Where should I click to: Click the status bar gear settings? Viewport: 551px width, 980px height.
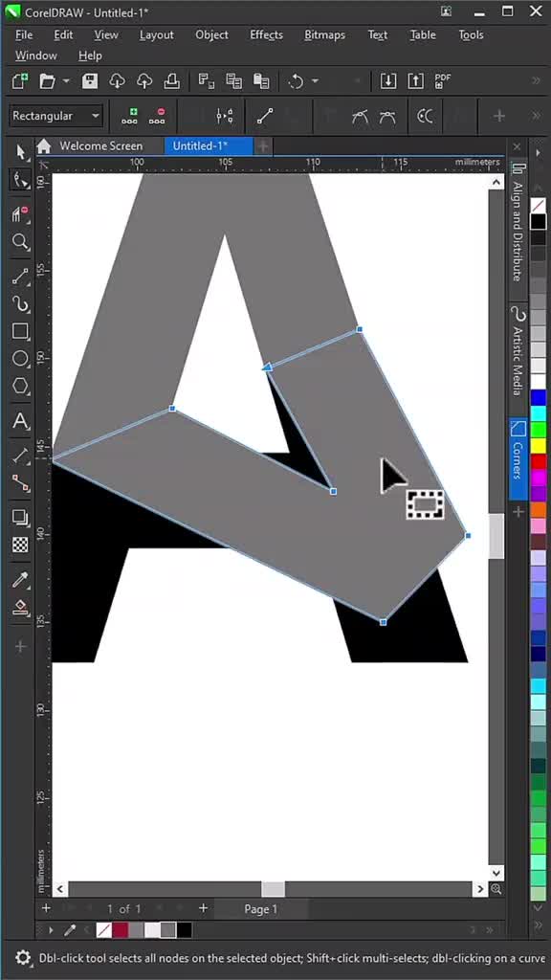pyautogui.click(x=23, y=958)
